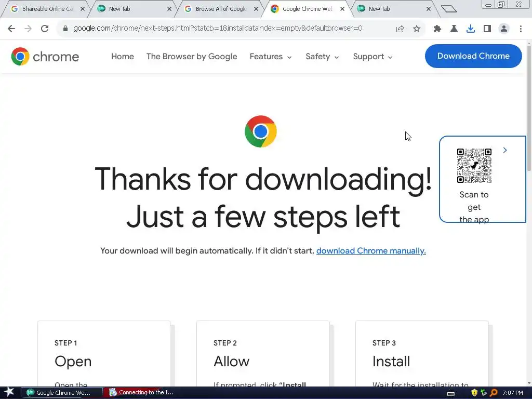Image resolution: width=532 pixels, height=399 pixels.
Task: Expand the Support dropdown menu
Action: [x=373, y=56]
